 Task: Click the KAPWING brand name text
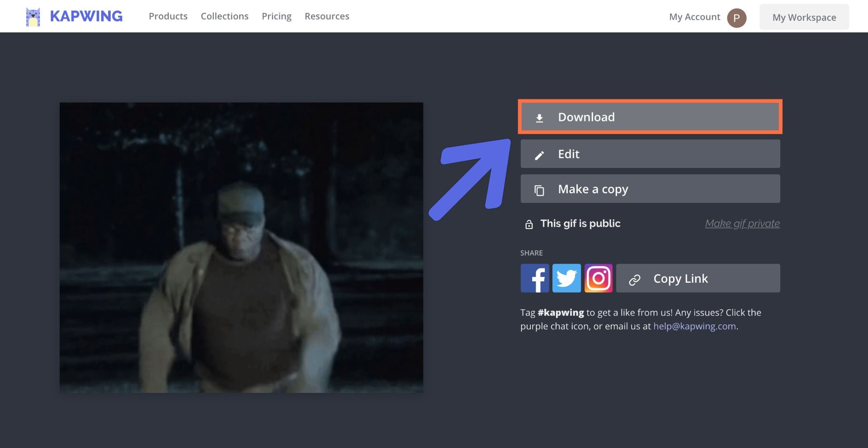tap(86, 16)
